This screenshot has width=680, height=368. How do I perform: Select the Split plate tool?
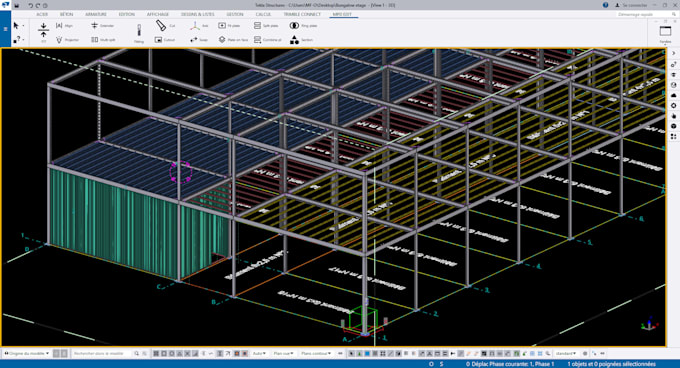coord(266,26)
